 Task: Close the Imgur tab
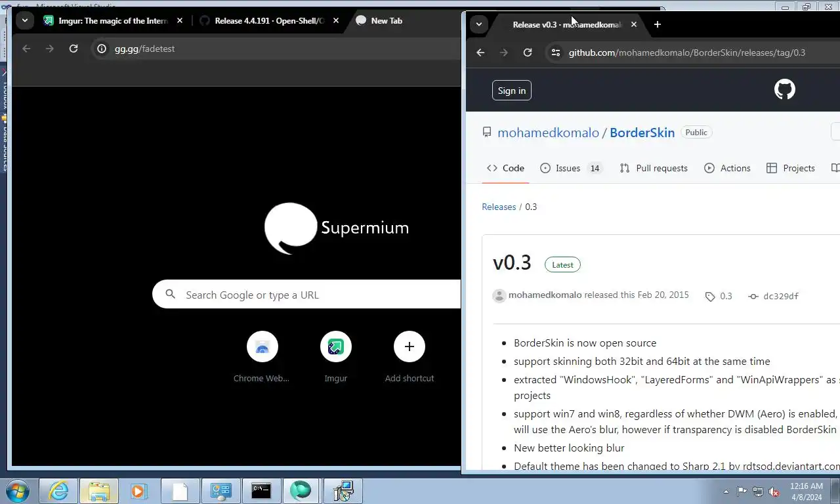(x=180, y=20)
